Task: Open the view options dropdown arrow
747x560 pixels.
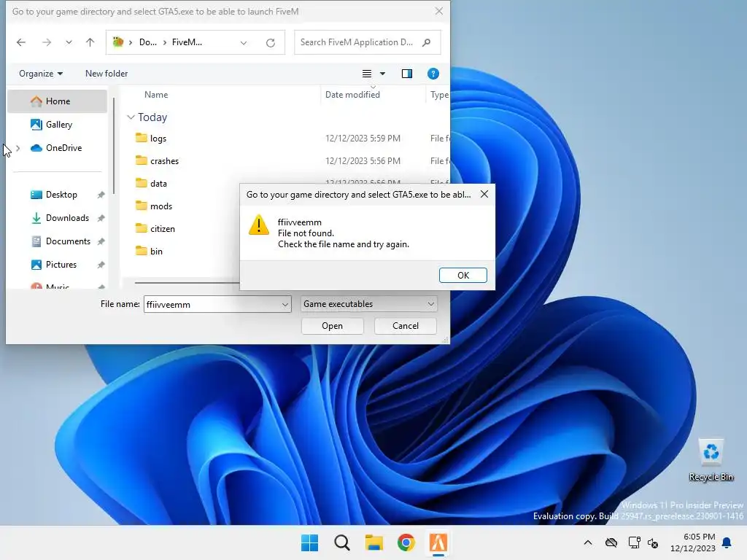Action: coord(382,74)
